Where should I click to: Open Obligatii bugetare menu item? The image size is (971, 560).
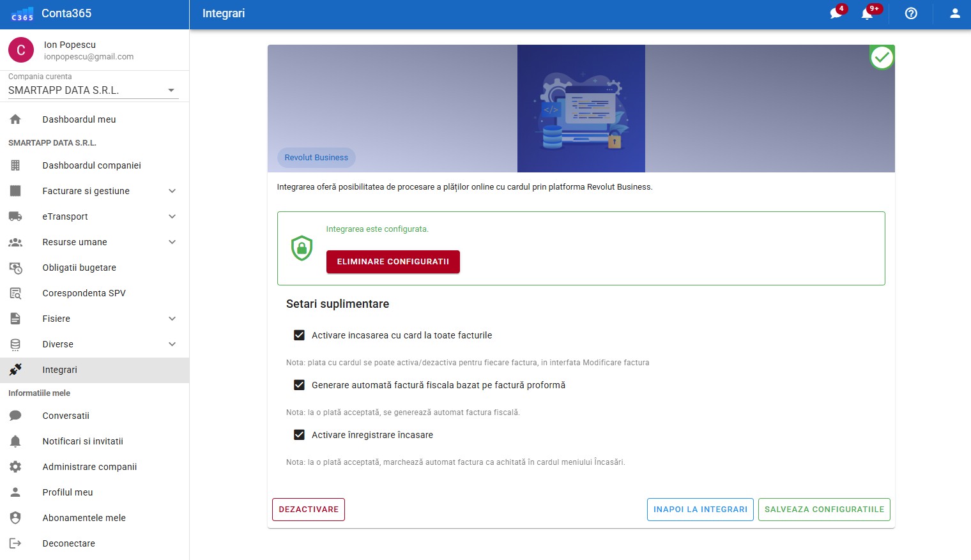79,268
